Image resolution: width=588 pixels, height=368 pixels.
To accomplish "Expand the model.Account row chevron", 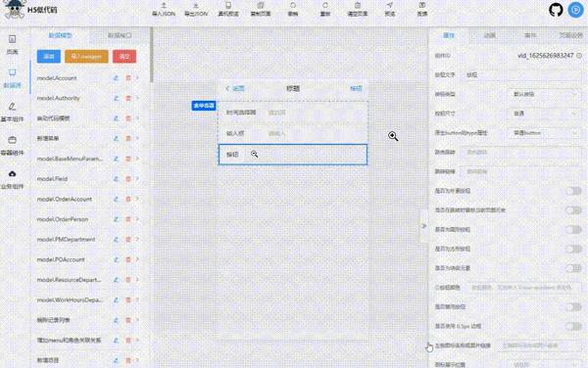I will click(x=137, y=78).
